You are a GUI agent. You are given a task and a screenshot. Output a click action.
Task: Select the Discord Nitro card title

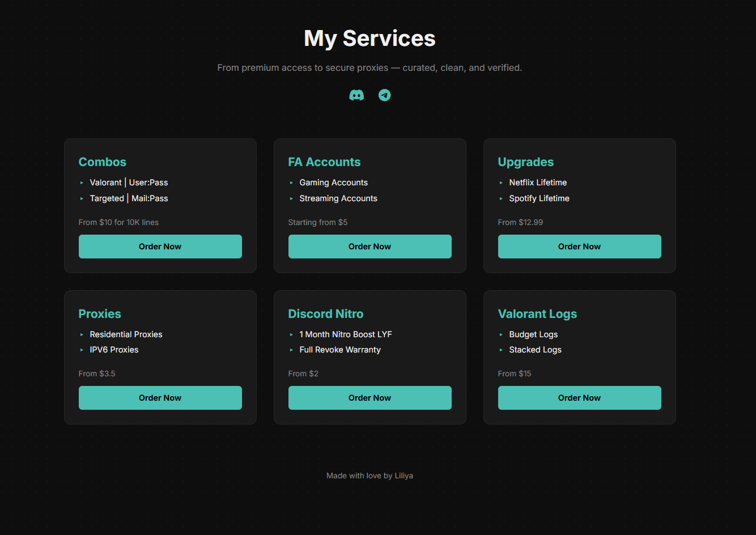pos(326,314)
